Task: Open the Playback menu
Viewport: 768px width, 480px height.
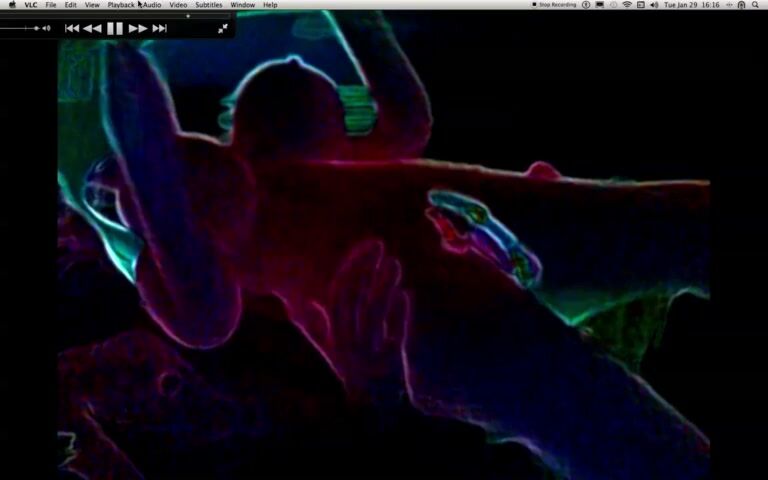Action: point(121,5)
